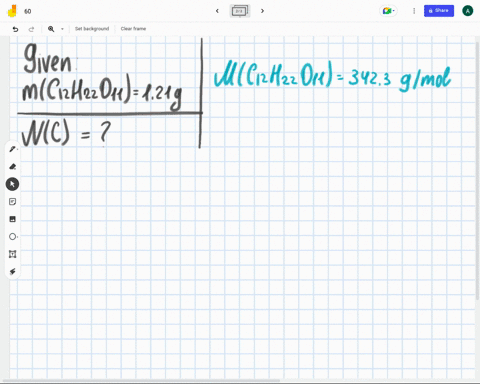Activate the Laser pointer tool
This screenshot has width=480, height=384.
[x=12, y=272]
